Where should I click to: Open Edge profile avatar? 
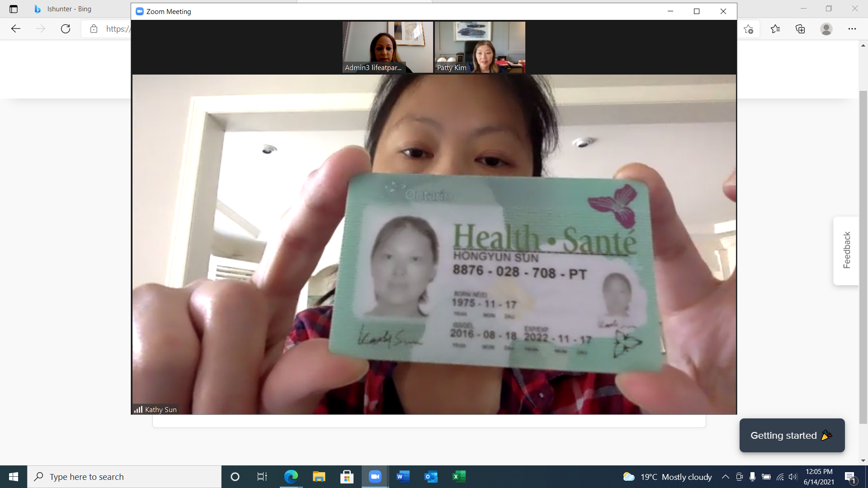pyautogui.click(x=826, y=29)
